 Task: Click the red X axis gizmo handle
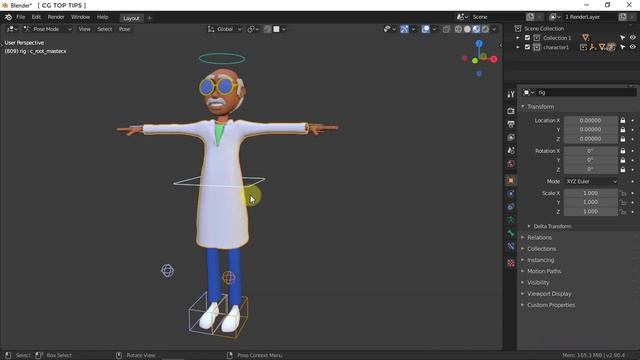pyautogui.click(x=494, y=59)
